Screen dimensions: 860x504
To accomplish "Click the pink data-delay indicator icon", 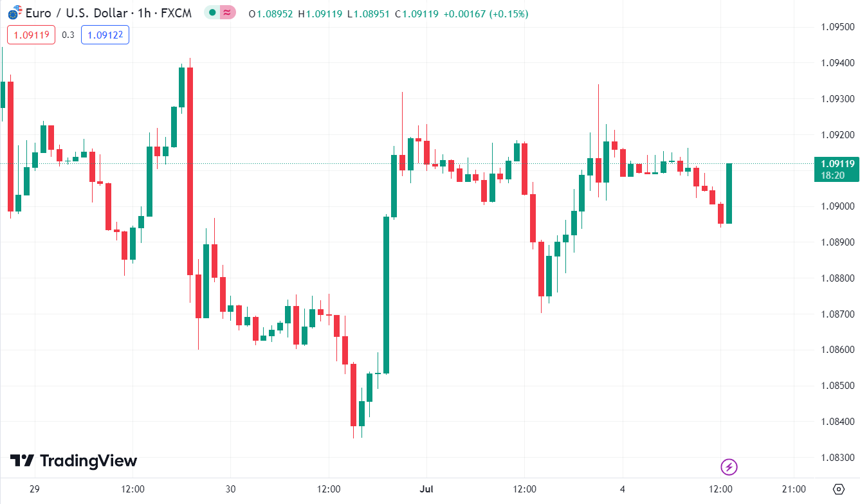I will (x=227, y=12).
